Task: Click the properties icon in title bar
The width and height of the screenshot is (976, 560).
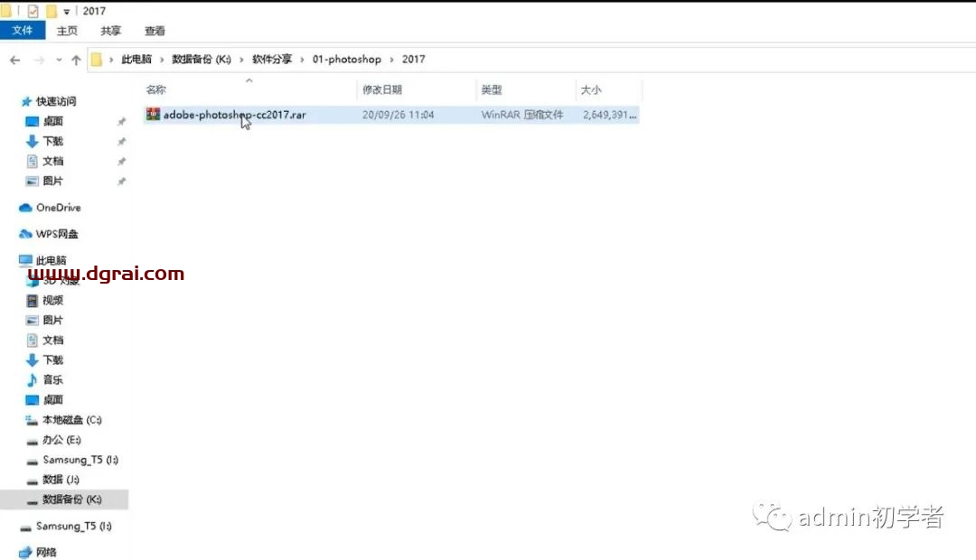Action: pyautogui.click(x=33, y=11)
